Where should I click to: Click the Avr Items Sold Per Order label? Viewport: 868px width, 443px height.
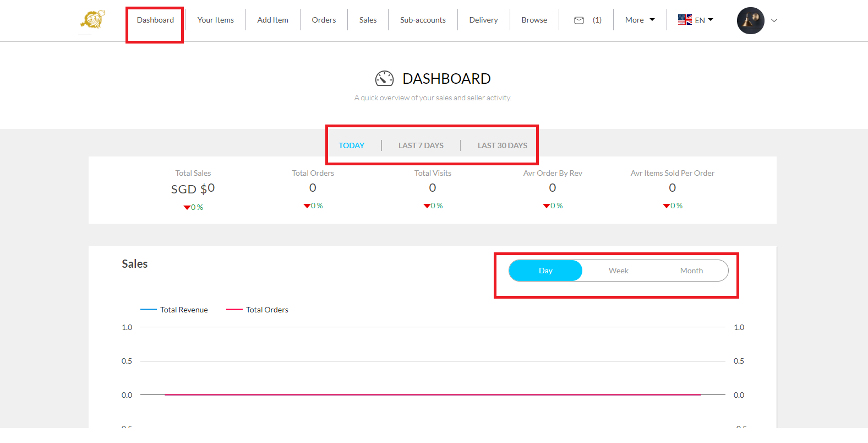673,173
